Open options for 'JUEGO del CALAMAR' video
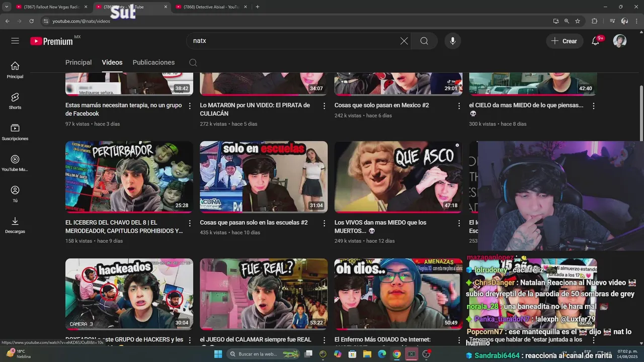The image size is (644, 362). [x=324, y=340]
